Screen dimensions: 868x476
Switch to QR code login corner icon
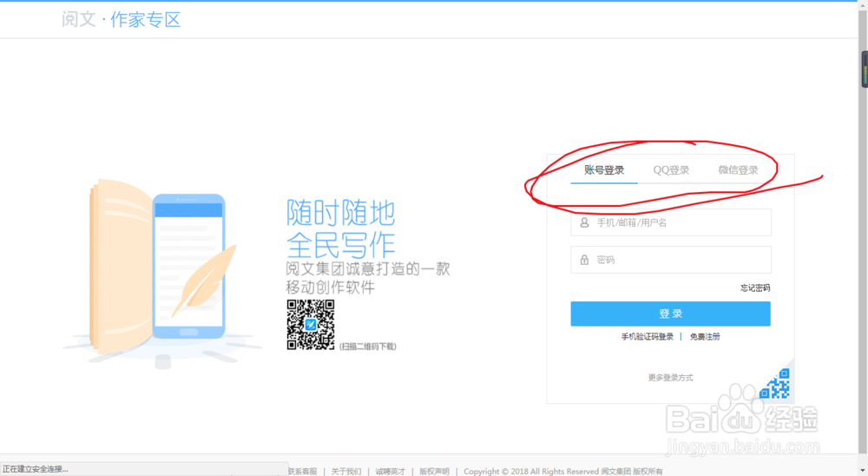pyautogui.click(x=776, y=384)
